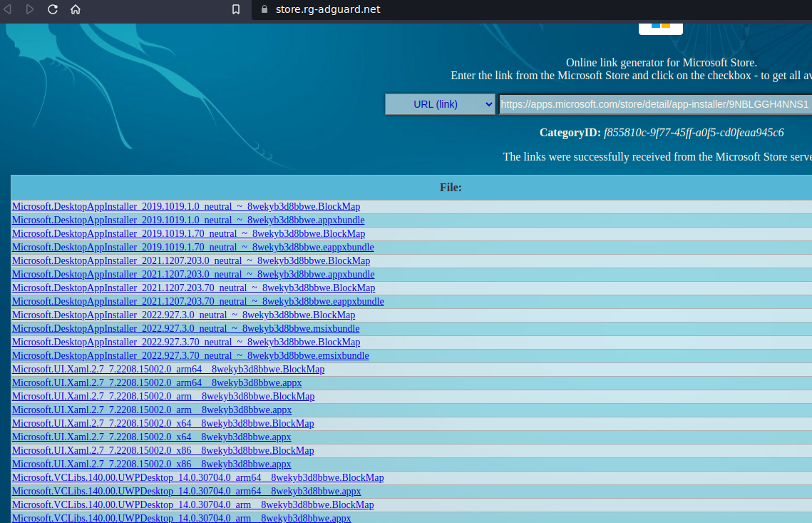This screenshot has width=812, height=523.
Task: Click the first Microsoft.DesktopAppInstaller BlockMap link
Action: (x=185, y=206)
